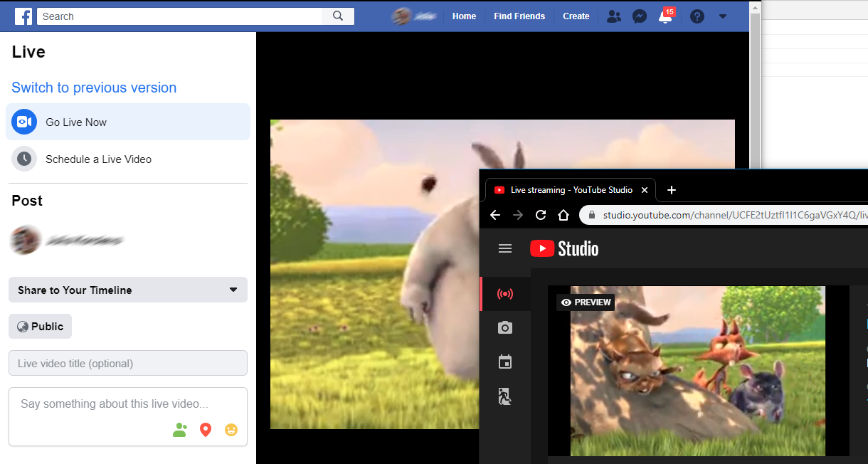This screenshot has width=868, height=464.
Task: Click the Say something about this live video box
Action: [x=128, y=417]
